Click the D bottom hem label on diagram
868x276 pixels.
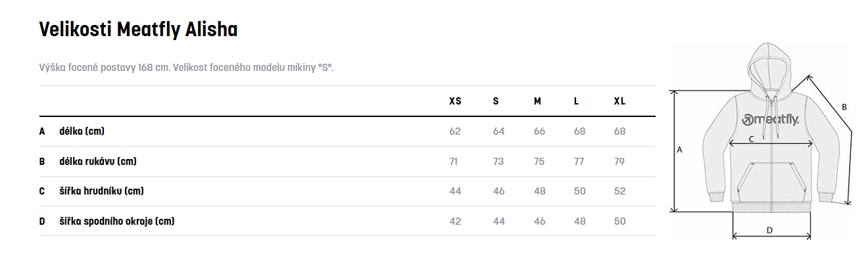(769, 230)
